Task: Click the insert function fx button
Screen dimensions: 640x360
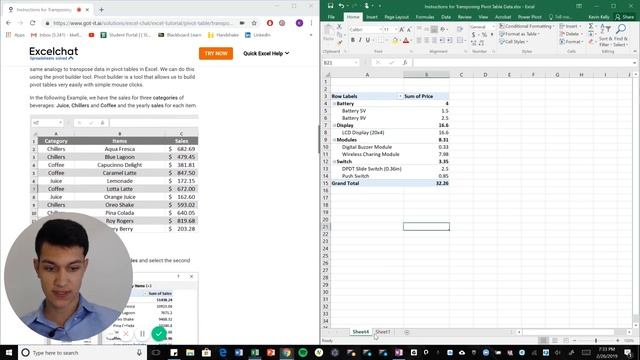Action: [x=405, y=62]
